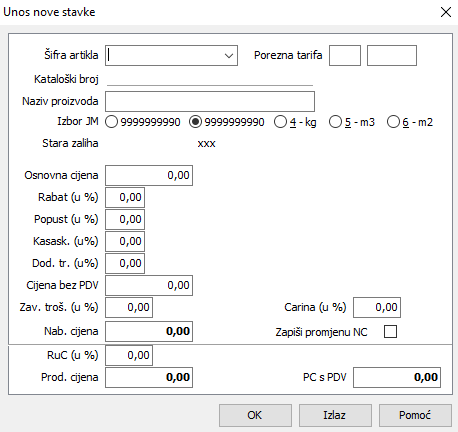Viewport: 458px width, 432px height.
Task: Click the Osnovna cijena input field
Action: tap(149, 175)
